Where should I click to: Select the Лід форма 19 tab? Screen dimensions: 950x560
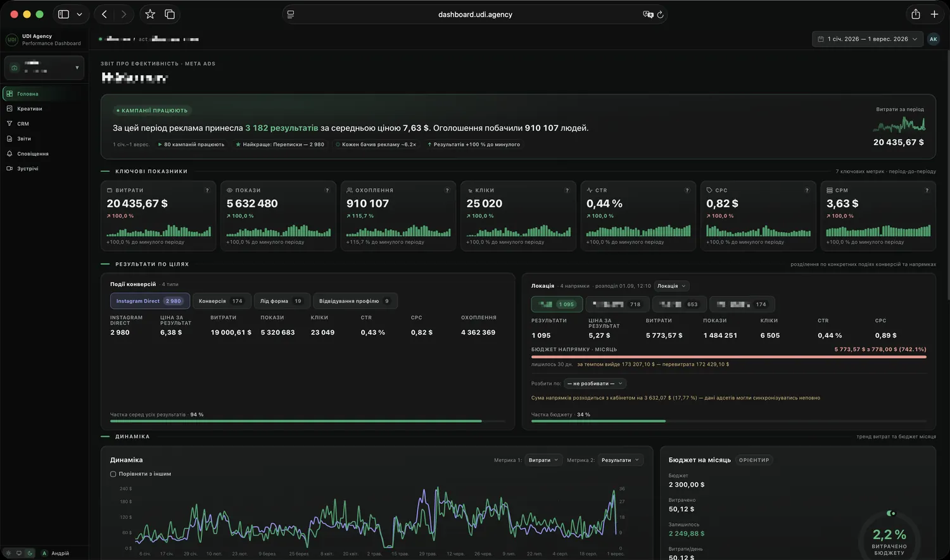tap(282, 301)
